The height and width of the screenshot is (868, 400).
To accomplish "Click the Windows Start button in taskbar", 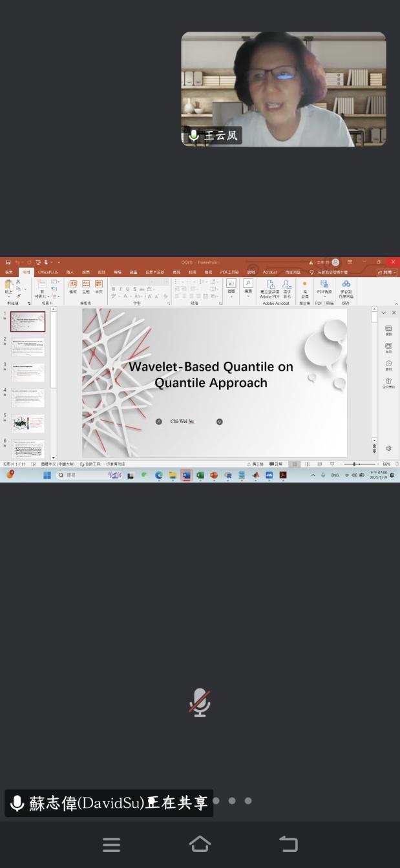I will click(x=47, y=475).
